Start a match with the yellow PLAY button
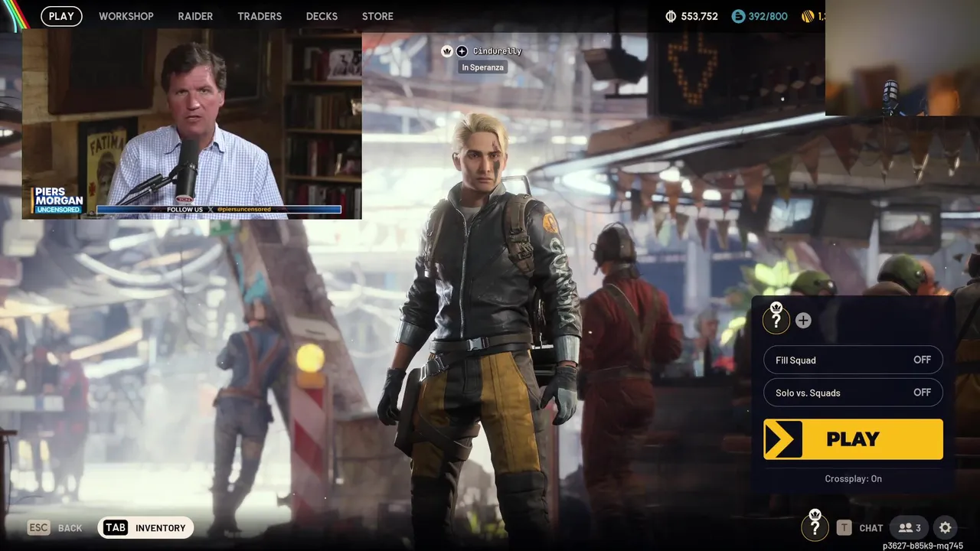 coord(853,439)
